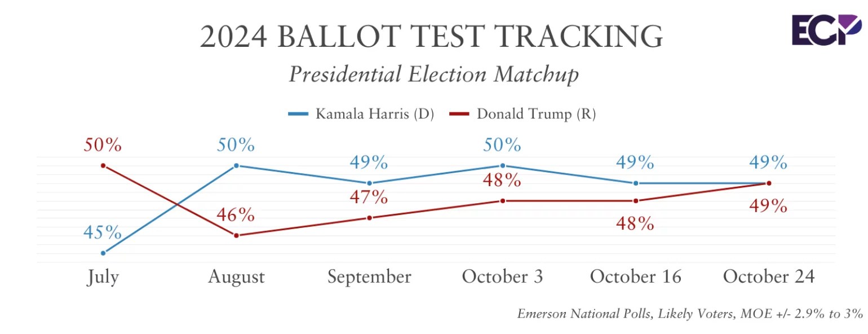Click Trump's October 16 data point
This screenshot has width=868, height=334.
click(x=636, y=200)
